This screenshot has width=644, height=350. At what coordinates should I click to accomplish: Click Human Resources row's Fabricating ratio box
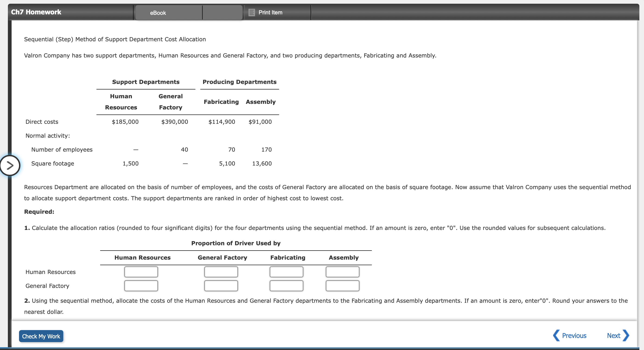point(287,272)
